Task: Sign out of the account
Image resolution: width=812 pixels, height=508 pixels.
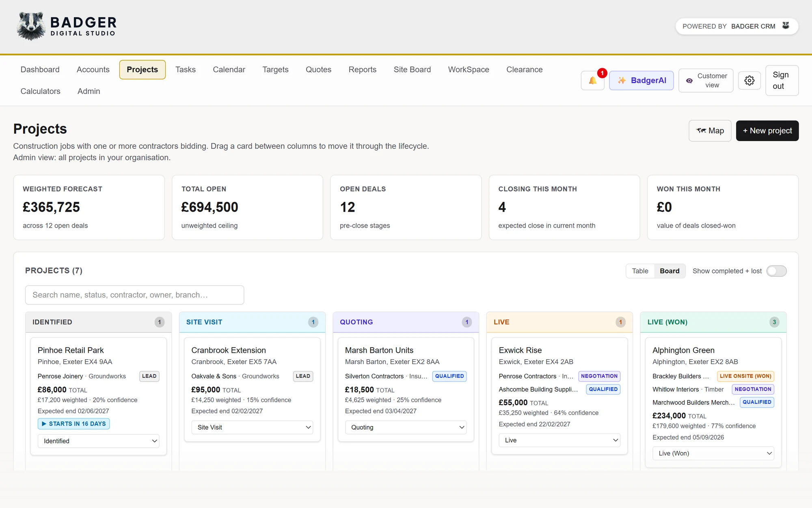Action: (x=782, y=80)
